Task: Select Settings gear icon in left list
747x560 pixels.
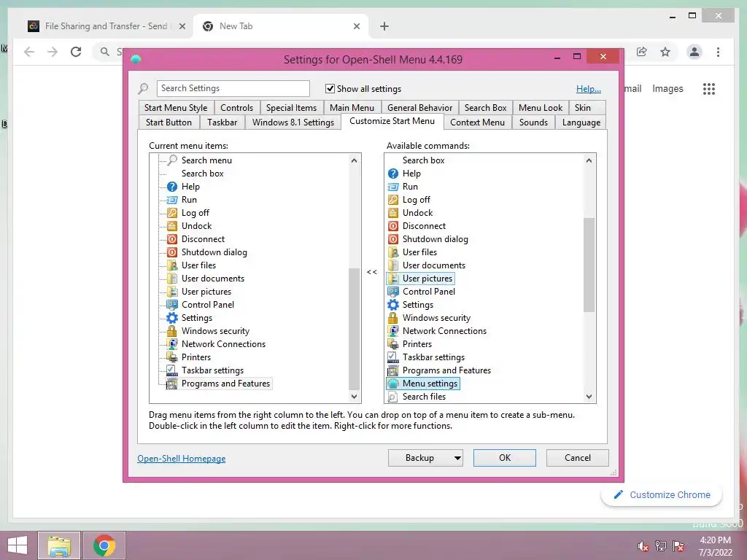Action: [172, 318]
